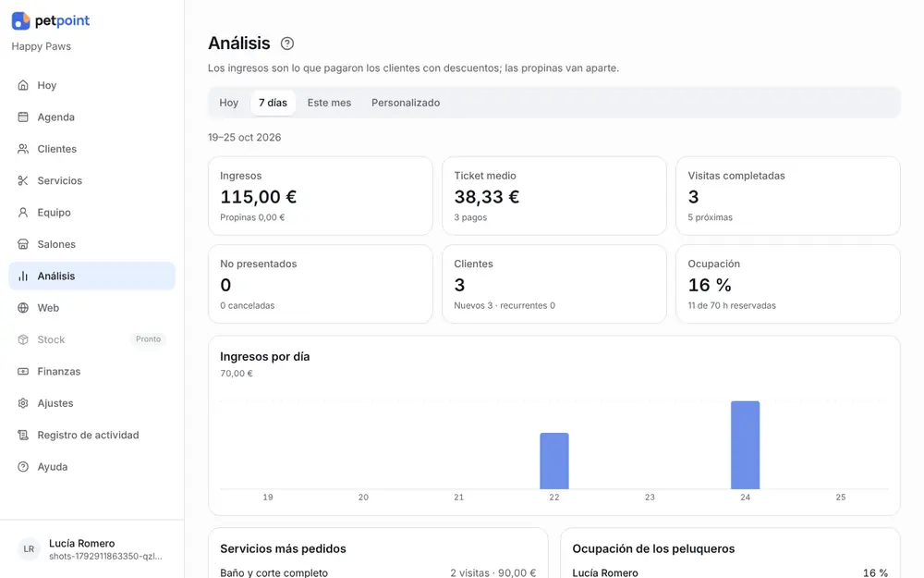Screen dimensions: 924x578
Task: Open the Personalizado date range tab
Action: click(x=406, y=103)
